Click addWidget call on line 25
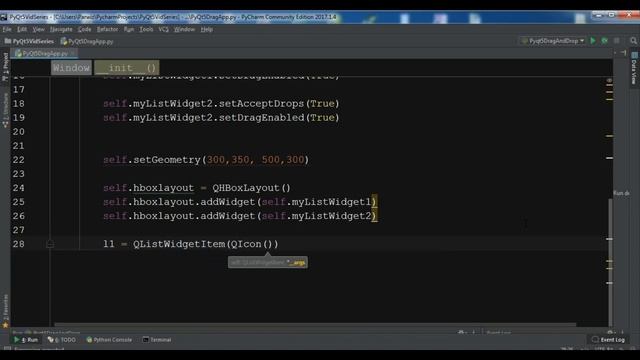 [x=228, y=202]
